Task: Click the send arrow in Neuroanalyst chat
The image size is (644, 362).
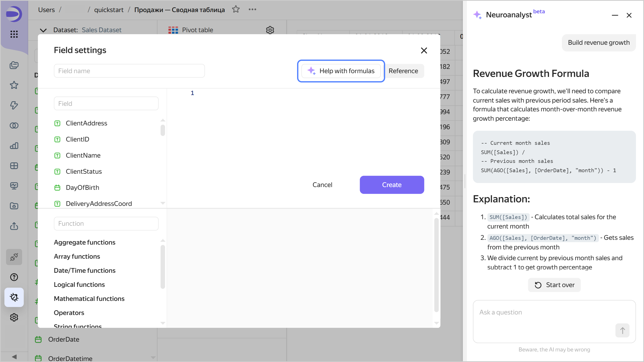Action: 622,330
